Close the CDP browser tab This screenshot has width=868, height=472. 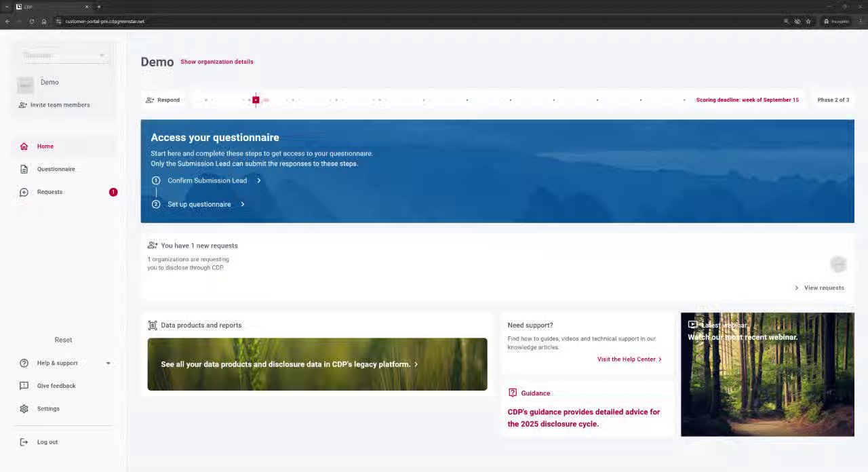tap(86, 7)
